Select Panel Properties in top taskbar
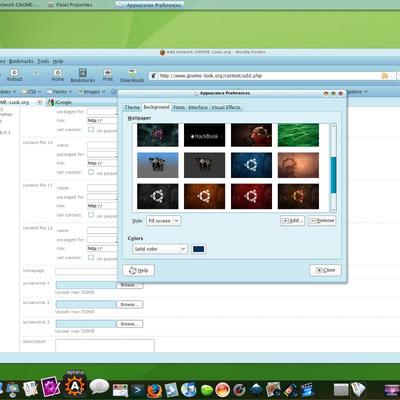The height and width of the screenshot is (400, 400). coord(70,5)
